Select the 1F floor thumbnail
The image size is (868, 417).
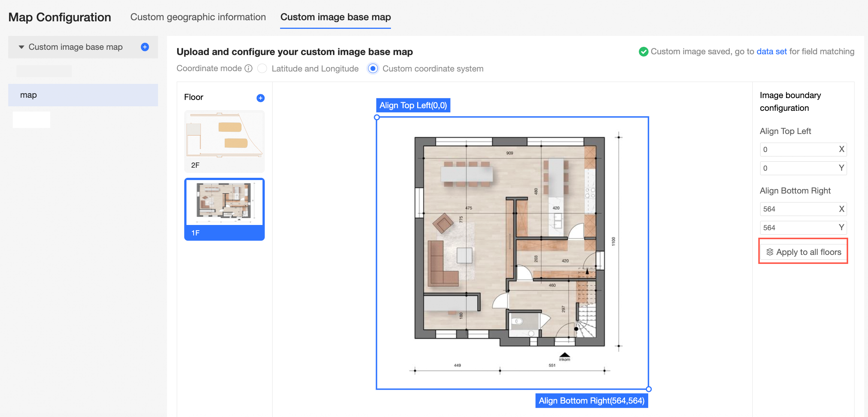[224, 209]
